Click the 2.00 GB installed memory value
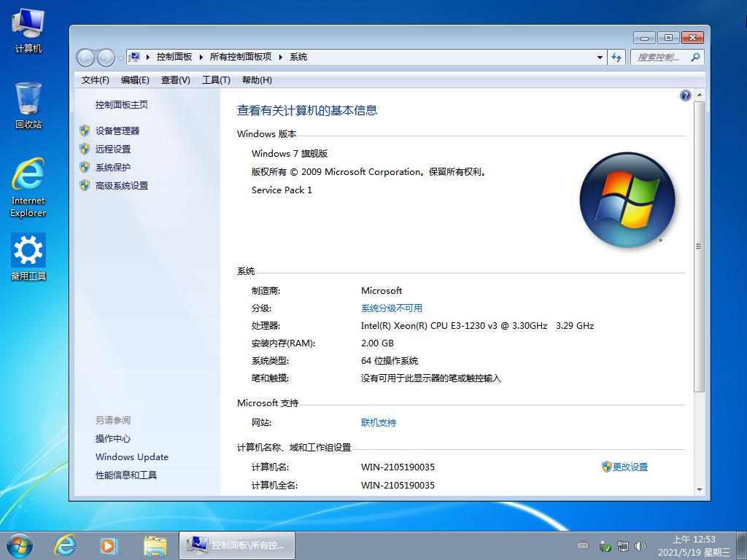The width and height of the screenshot is (747, 560). pyautogui.click(x=377, y=343)
